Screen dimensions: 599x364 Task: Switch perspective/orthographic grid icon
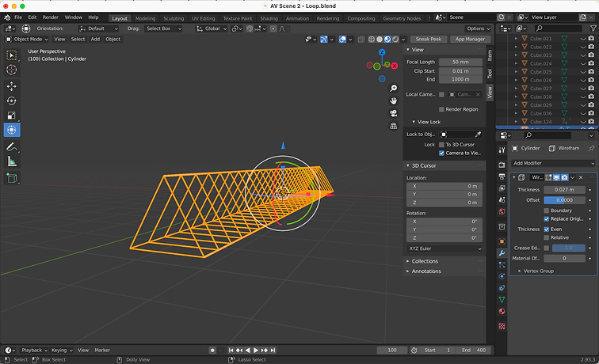click(x=393, y=126)
